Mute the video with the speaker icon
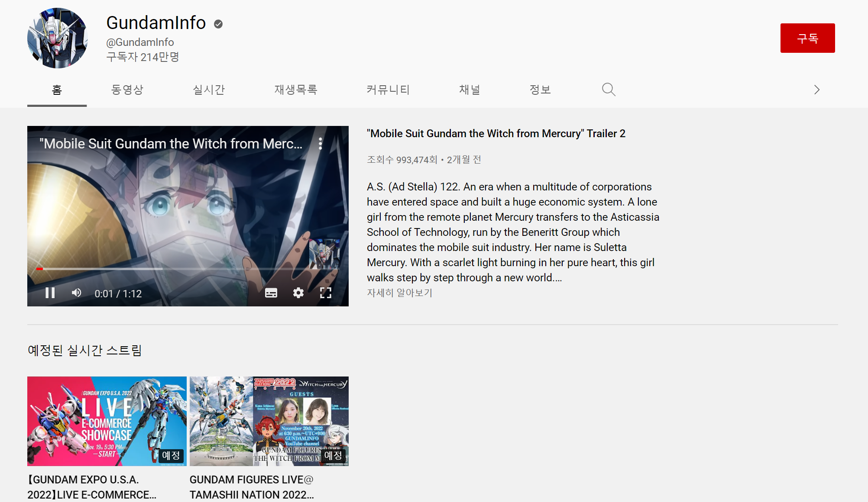 tap(77, 293)
